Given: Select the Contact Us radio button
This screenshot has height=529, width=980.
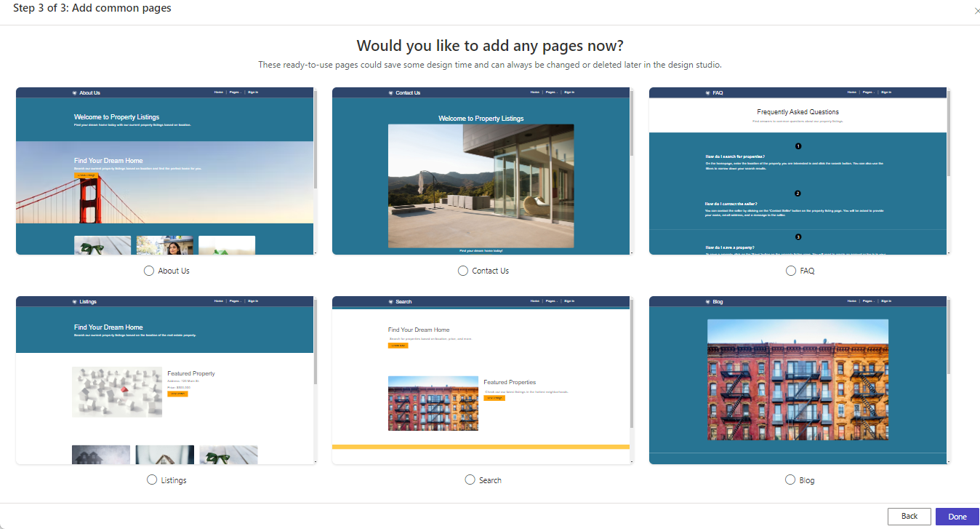Looking at the screenshot, I should pos(463,271).
